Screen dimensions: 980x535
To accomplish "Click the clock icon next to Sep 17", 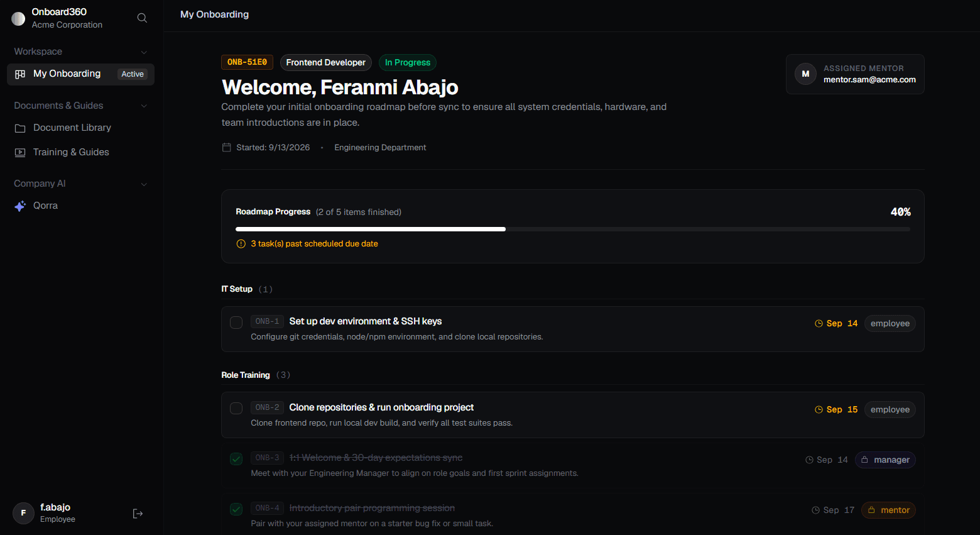I will click(815, 510).
